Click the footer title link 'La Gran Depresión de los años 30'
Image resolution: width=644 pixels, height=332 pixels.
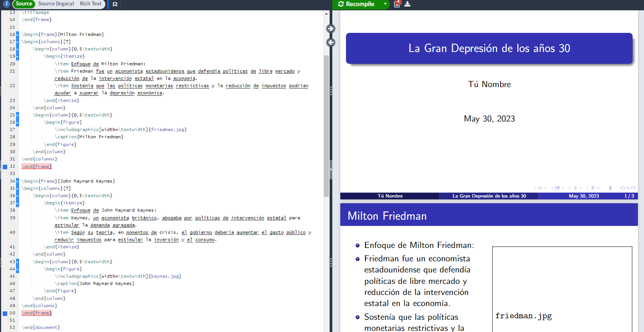pyautogui.click(x=489, y=196)
